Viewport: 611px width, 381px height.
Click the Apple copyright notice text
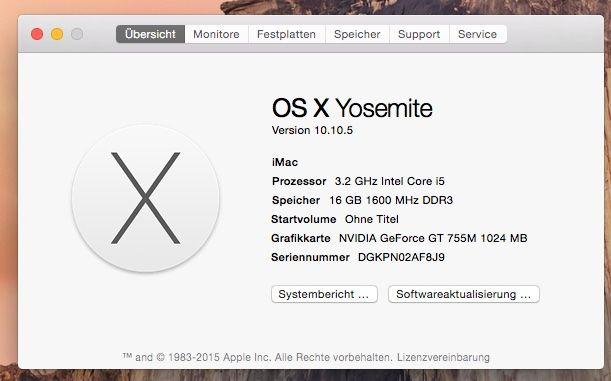pos(258,357)
